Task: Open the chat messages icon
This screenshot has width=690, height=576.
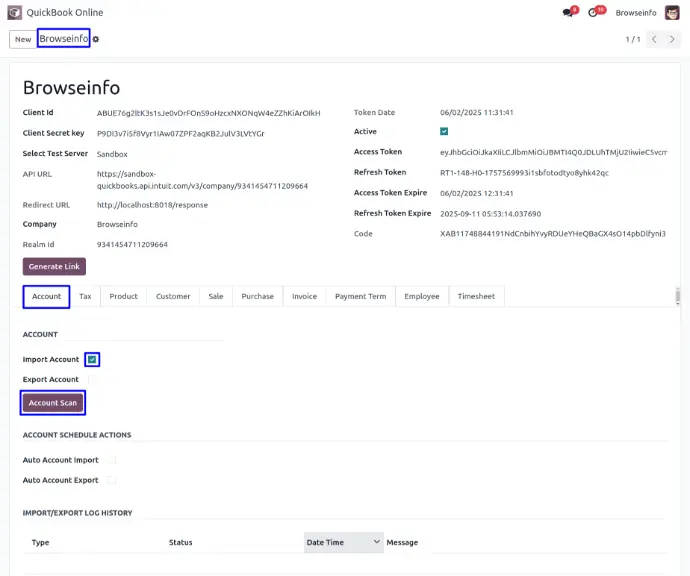Action: [568, 12]
